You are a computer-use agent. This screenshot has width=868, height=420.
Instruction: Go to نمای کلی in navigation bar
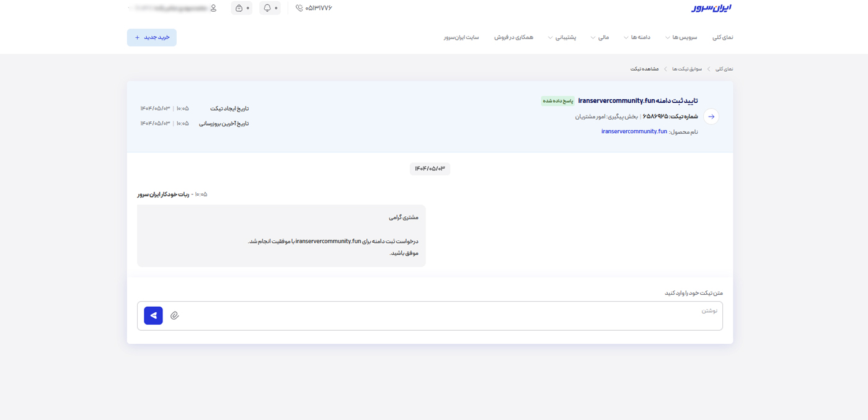(722, 37)
